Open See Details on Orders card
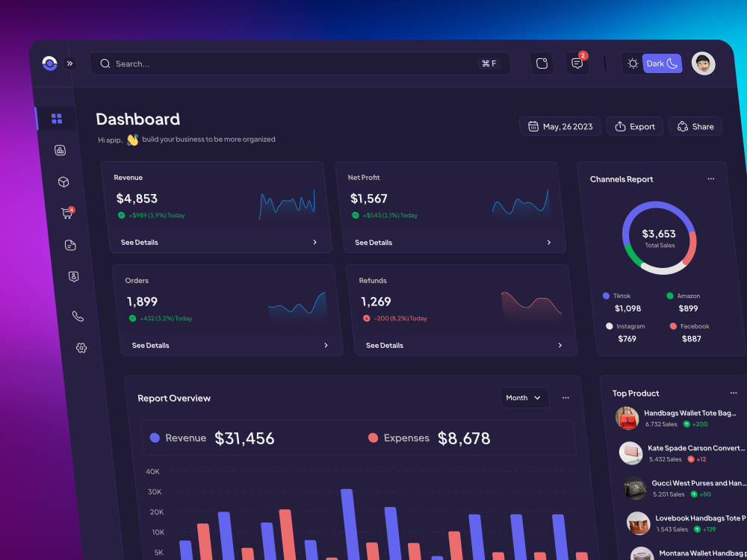Viewport: 747px width, 560px height. (151, 345)
